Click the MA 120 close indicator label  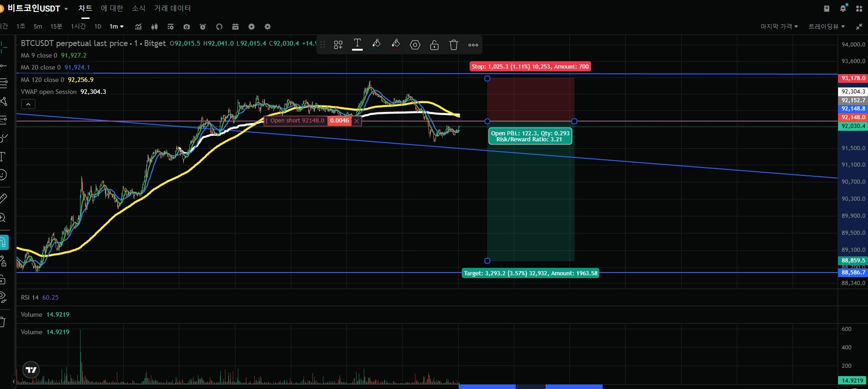[42, 80]
